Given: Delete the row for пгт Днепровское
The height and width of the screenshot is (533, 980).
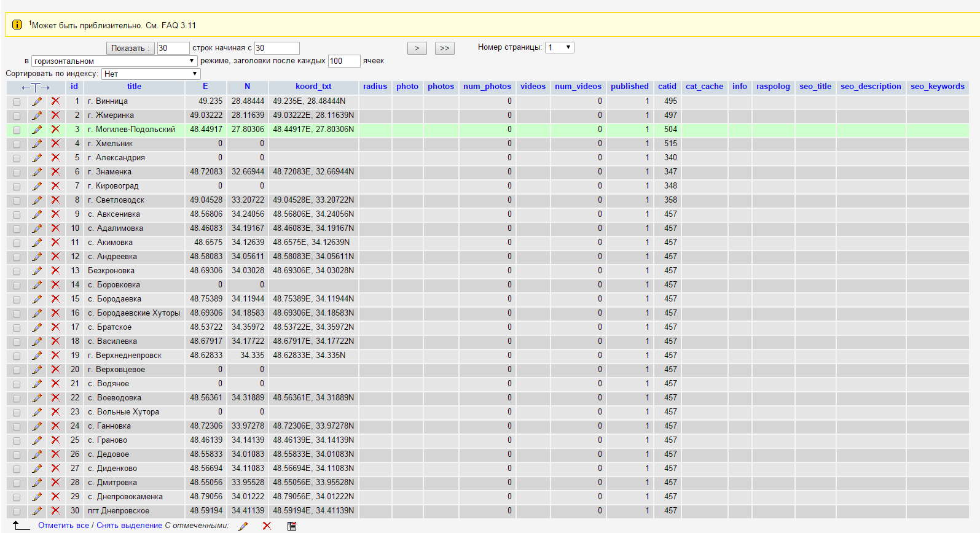Looking at the screenshot, I should [x=55, y=511].
